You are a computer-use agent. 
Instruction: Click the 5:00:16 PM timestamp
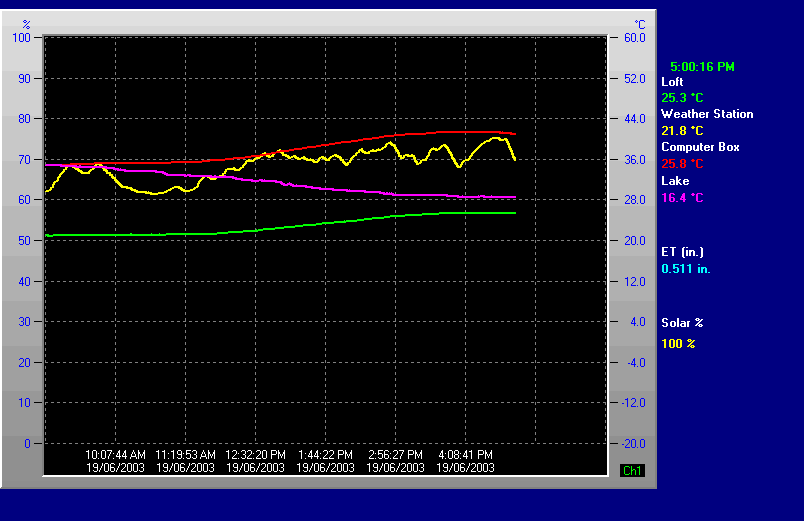[702, 67]
